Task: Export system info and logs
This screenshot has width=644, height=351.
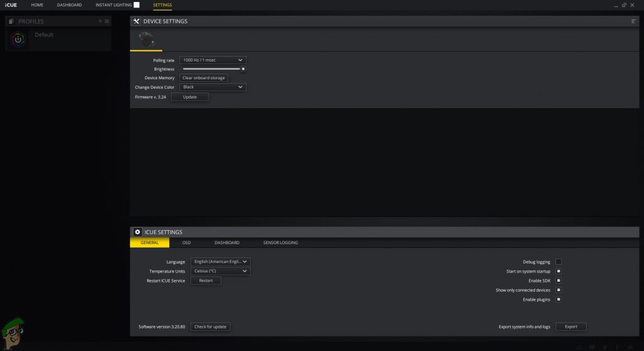Action: click(571, 326)
